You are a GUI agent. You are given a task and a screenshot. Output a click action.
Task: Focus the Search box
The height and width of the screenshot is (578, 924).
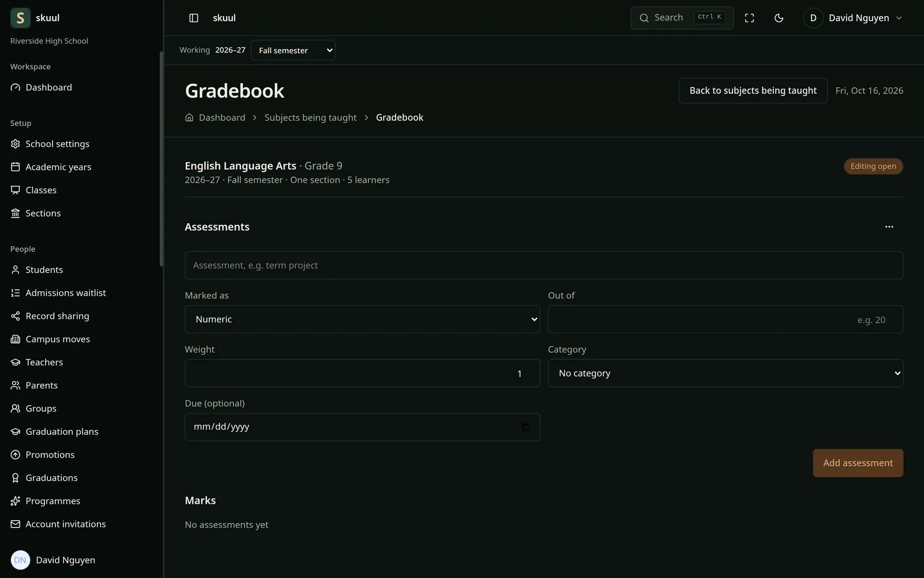[682, 18]
